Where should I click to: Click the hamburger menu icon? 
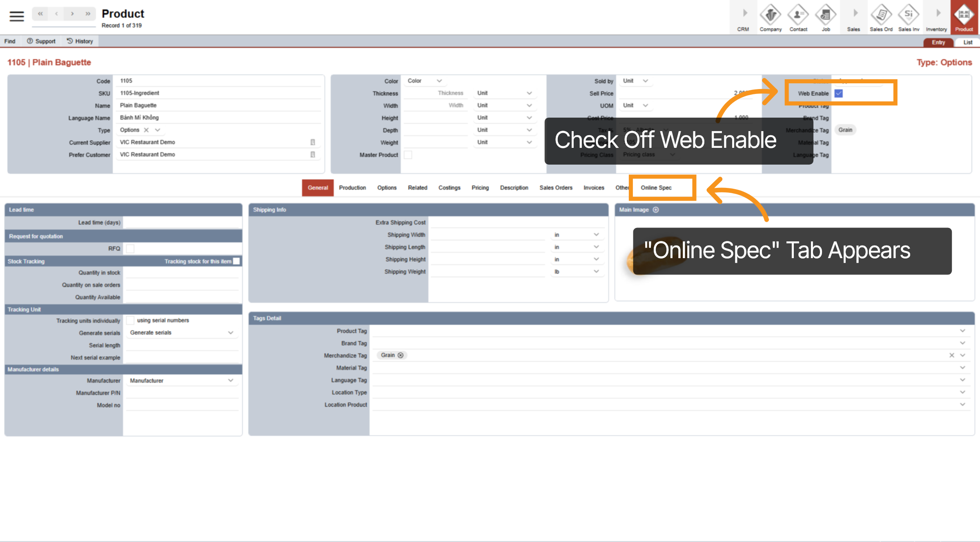(x=16, y=16)
